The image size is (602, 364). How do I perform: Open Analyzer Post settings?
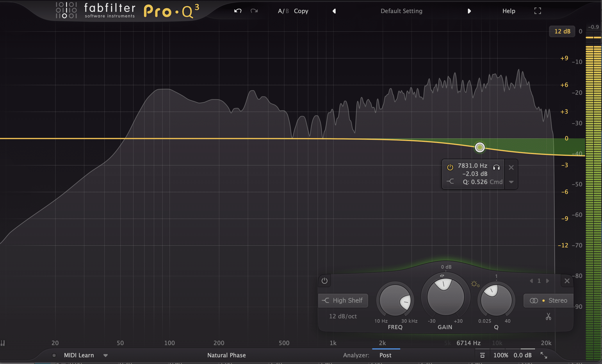[385, 355]
